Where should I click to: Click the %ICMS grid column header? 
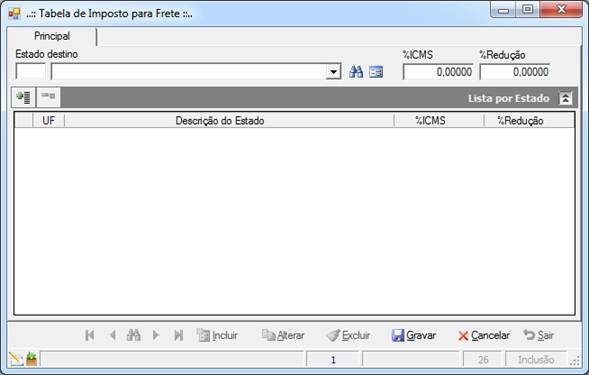[x=439, y=121]
